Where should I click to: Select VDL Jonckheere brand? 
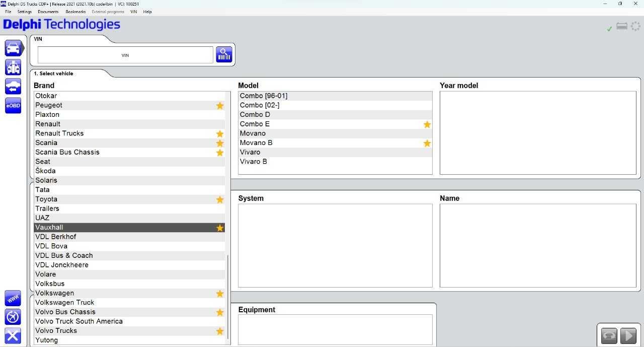[129, 265]
